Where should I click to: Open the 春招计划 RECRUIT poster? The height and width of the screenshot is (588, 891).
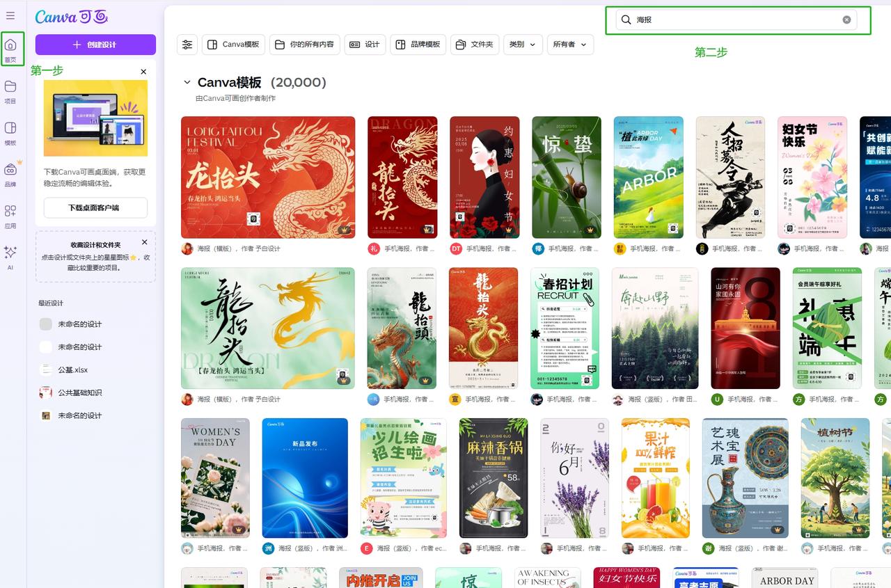(565, 328)
